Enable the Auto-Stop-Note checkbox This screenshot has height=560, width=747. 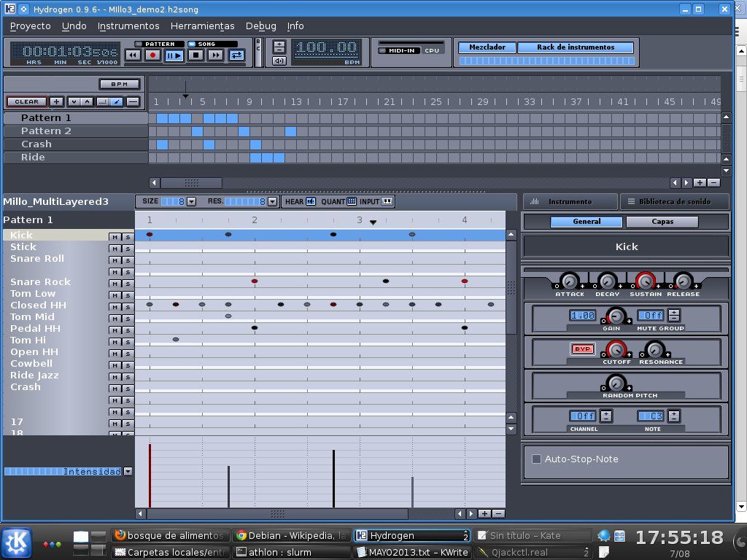536,459
